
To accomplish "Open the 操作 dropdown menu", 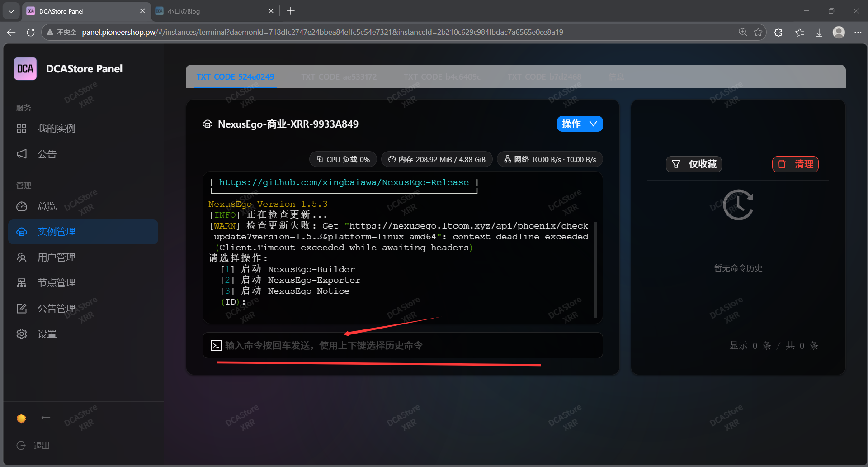I will (x=580, y=124).
